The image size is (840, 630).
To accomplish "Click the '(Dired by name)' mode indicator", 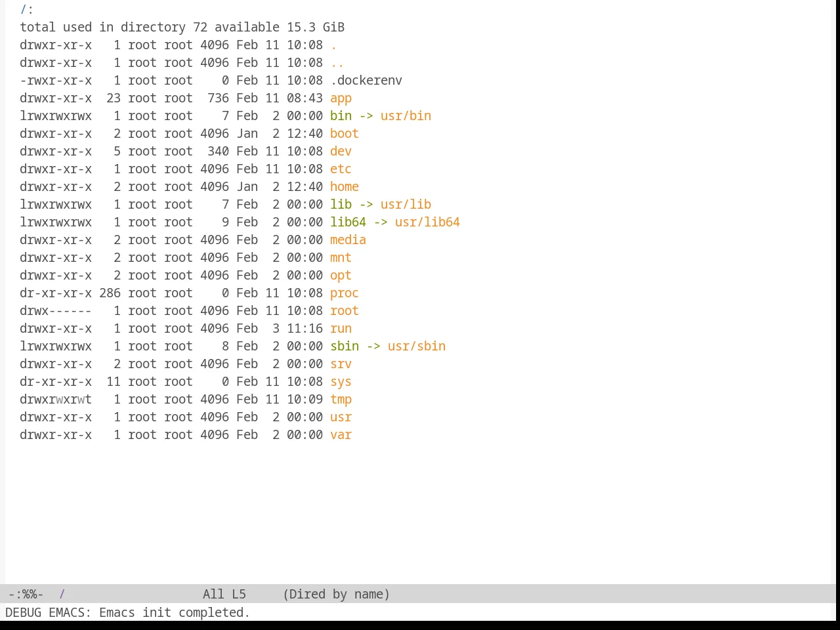I will pos(337,594).
